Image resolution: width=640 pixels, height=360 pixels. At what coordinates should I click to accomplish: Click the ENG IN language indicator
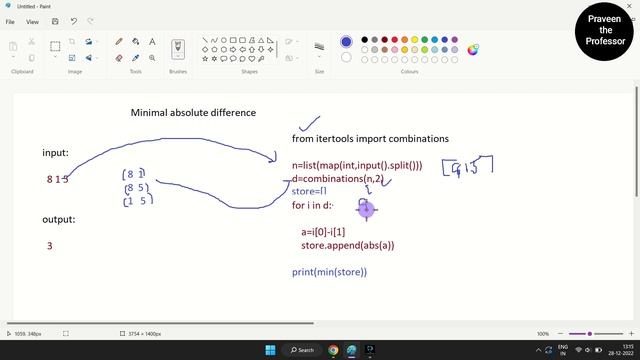pyautogui.click(x=563, y=350)
